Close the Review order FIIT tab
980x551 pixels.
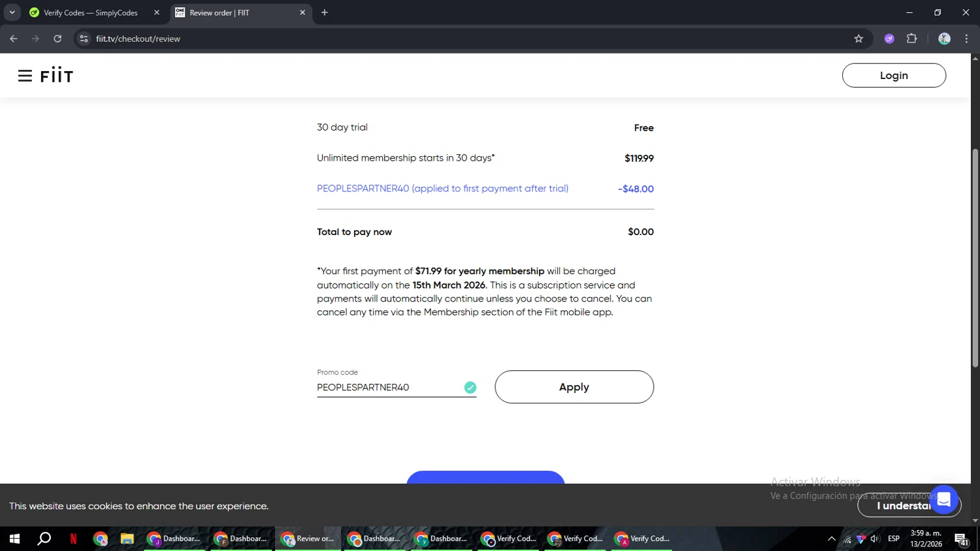tap(302, 12)
